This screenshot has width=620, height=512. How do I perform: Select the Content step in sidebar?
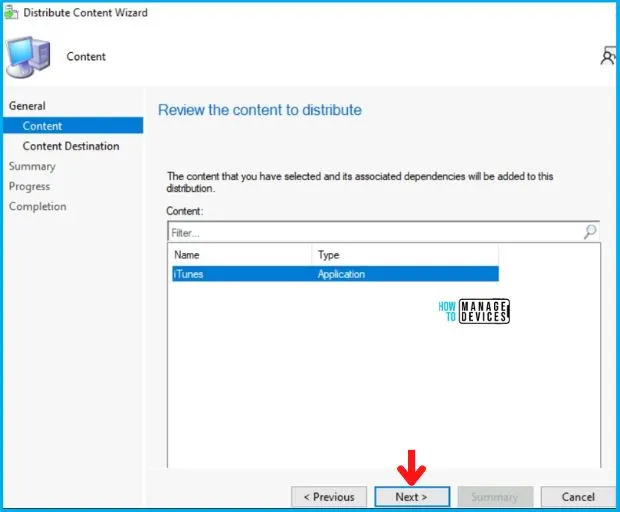pyautogui.click(x=73, y=126)
